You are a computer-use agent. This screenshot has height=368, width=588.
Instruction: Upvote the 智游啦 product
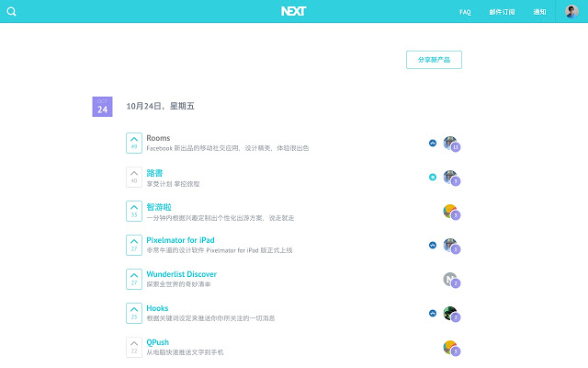pos(134,211)
